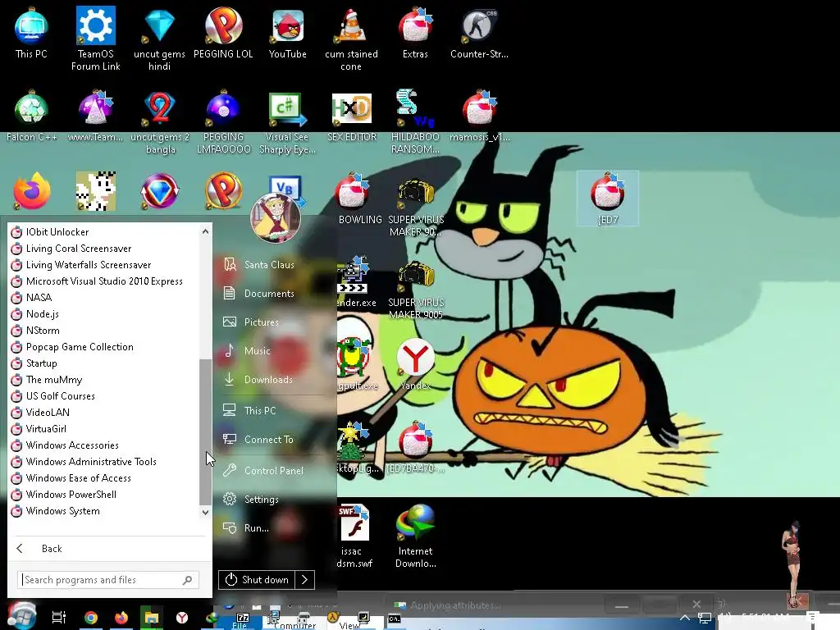Image resolution: width=840 pixels, height=630 pixels.
Task: Open Shut down options arrow
Action: tap(305, 580)
